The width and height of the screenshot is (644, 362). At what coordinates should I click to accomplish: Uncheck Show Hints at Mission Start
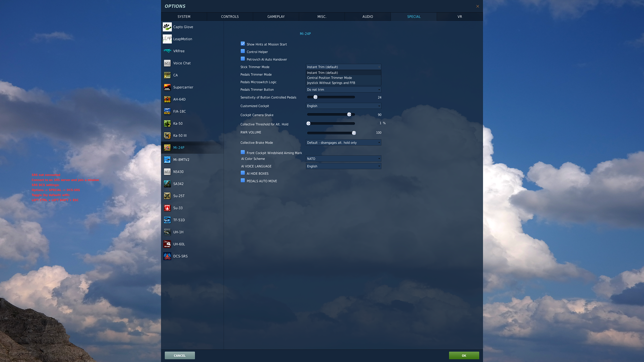point(243,44)
